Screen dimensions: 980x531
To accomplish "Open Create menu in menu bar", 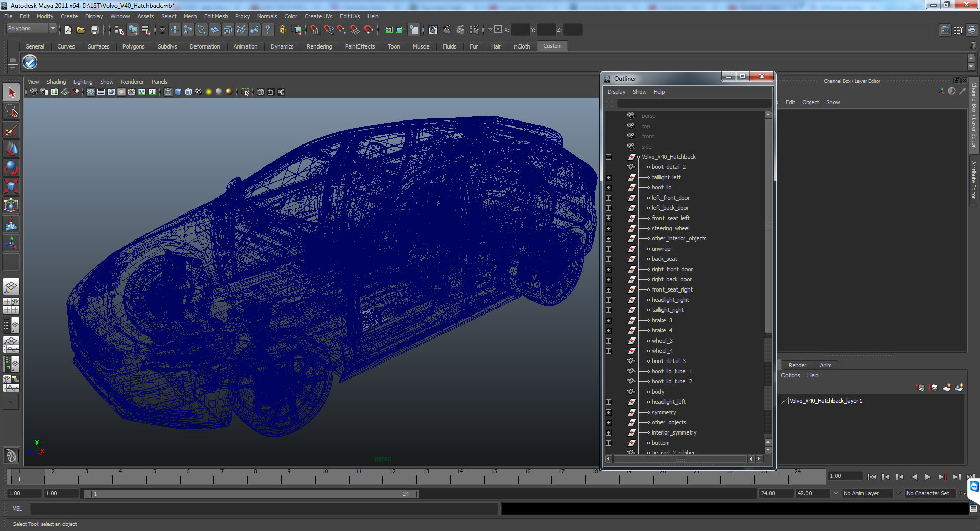I will click(69, 16).
